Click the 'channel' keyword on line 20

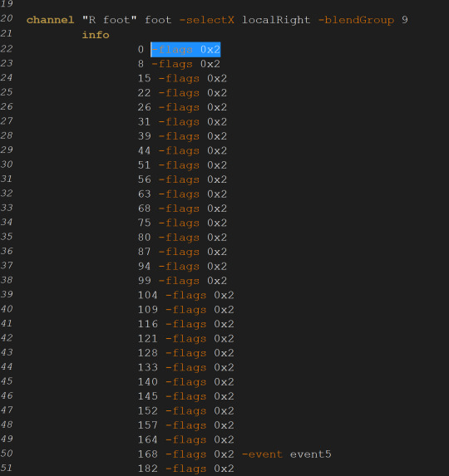[x=50, y=20]
